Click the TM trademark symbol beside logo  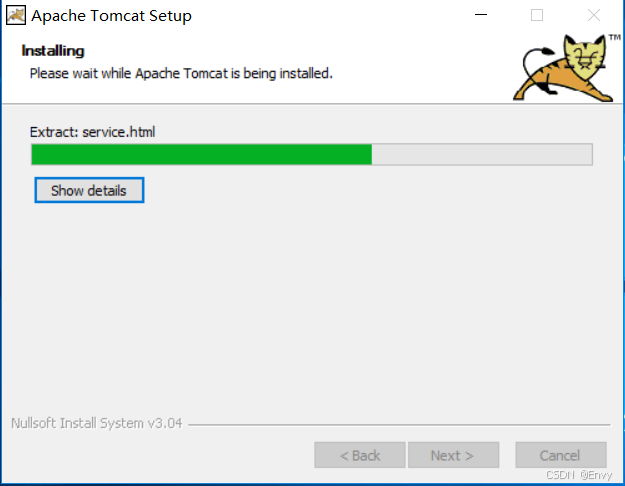615,37
